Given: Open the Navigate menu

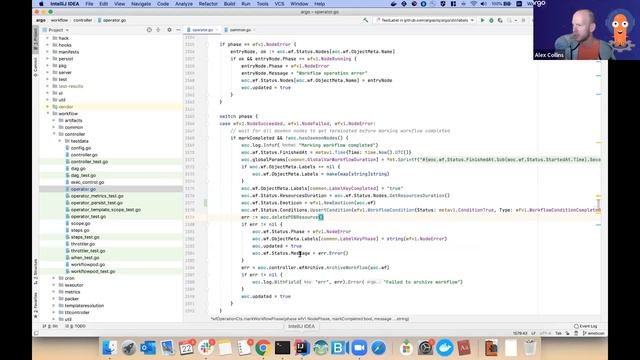Looking at the screenshot, I should point(141,4).
